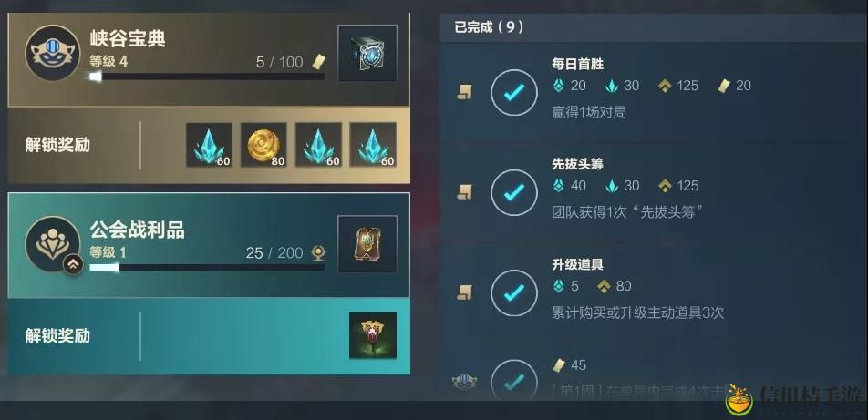Click the 峡谷宝典 level progress bar
Viewport: 868px width, 420px height.
207,77
